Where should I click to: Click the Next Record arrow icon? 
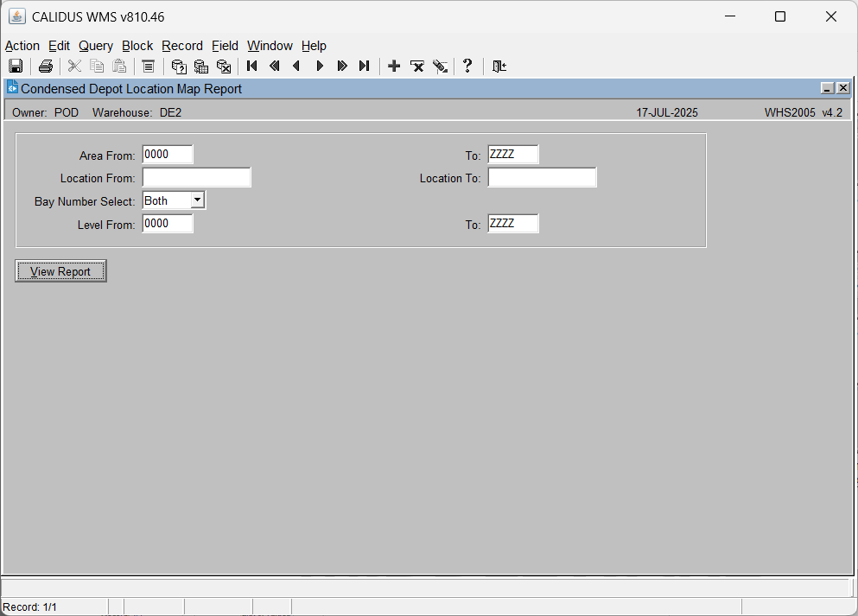click(x=320, y=67)
